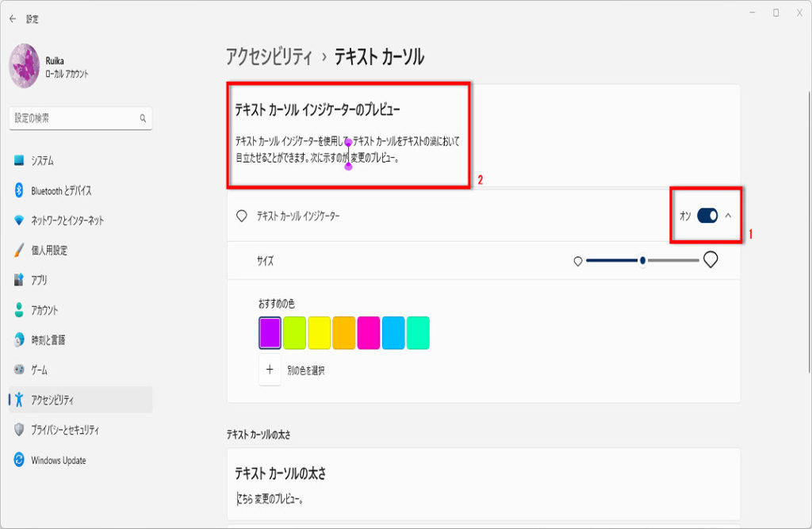Select the yellow color swatch
This screenshot has width=812, height=529.
(x=320, y=332)
